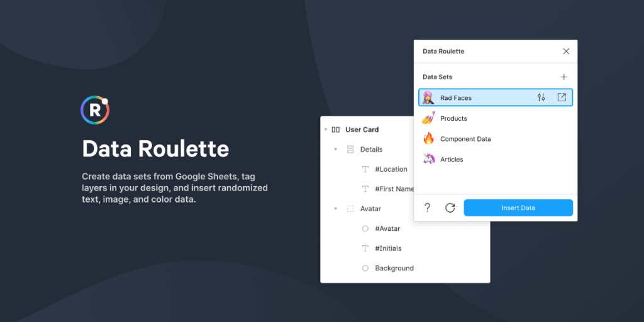Click the Data Roulette circular logo
The image size is (644, 322).
pos(95,109)
